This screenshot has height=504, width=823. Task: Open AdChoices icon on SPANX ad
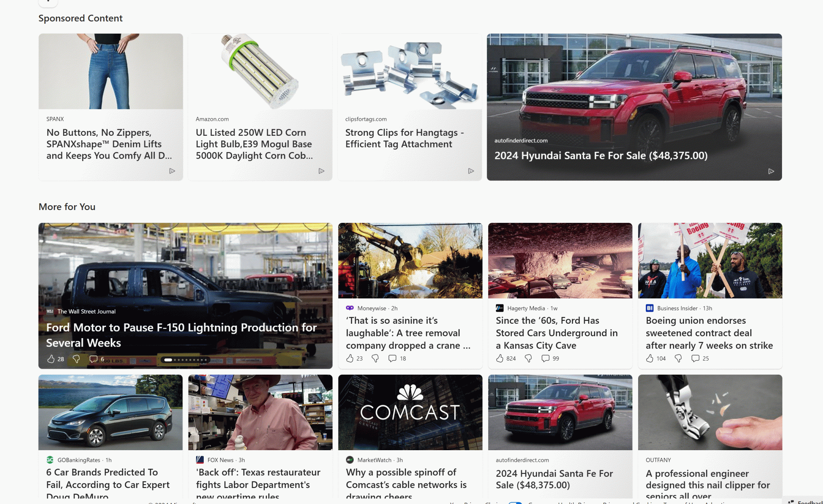[x=172, y=171]
